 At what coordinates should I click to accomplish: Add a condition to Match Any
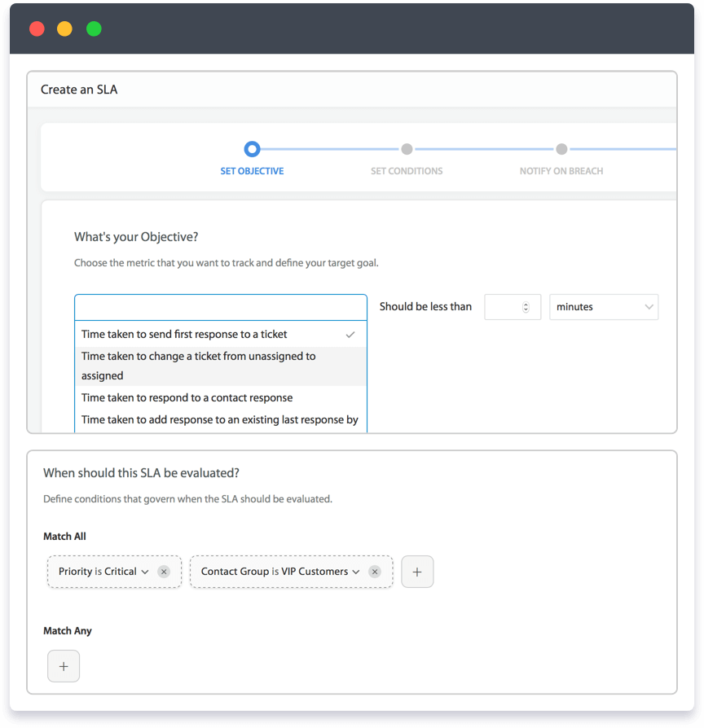click(x=64, y=665)
